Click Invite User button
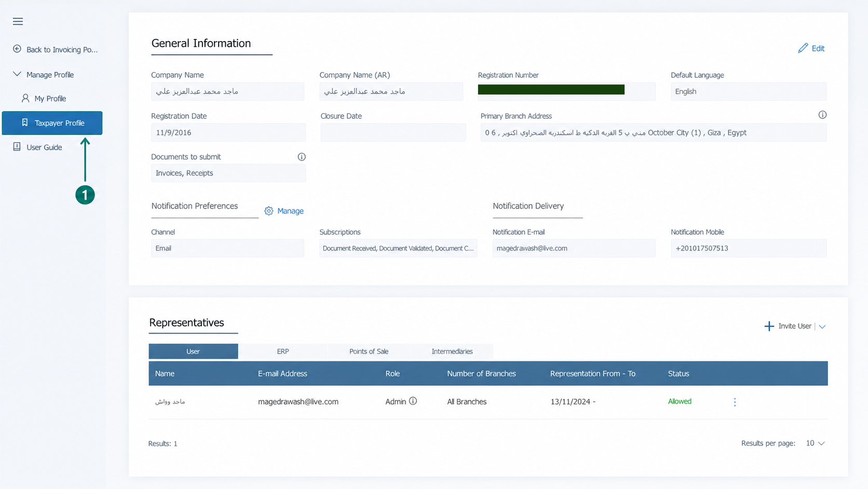Screen dimensions: 868x489 tap(795, 326)
